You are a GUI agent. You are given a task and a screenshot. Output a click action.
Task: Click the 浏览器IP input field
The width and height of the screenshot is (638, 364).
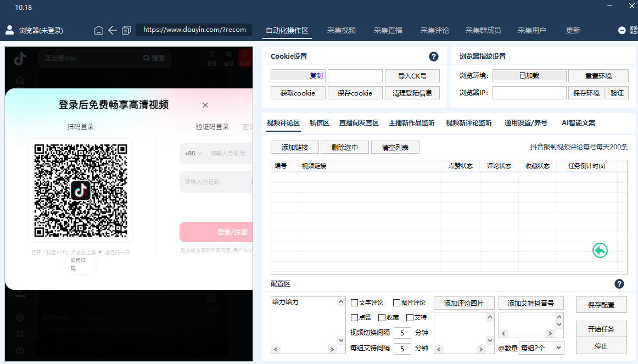(x=529, y=93)
